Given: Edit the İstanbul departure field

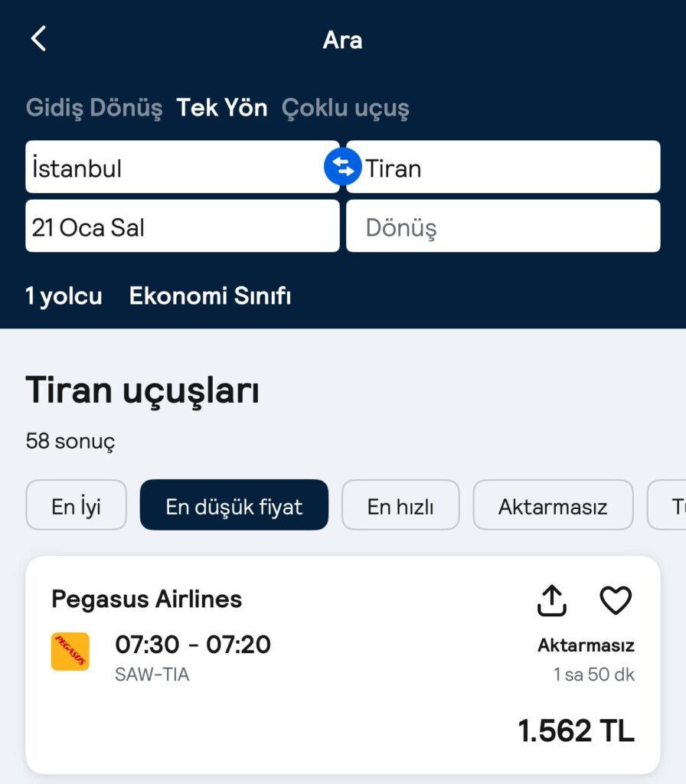Looking at the screenshot, I should coord(182,167).
